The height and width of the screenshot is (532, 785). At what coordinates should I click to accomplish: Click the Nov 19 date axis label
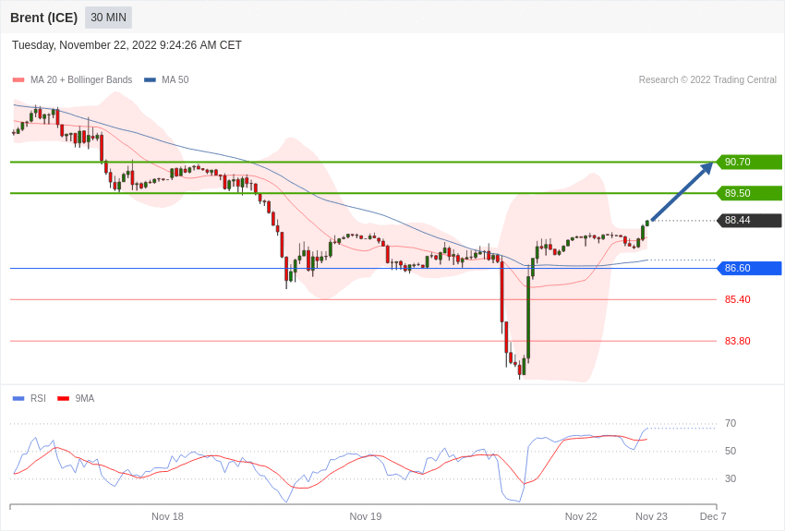(x=366, y=517)
